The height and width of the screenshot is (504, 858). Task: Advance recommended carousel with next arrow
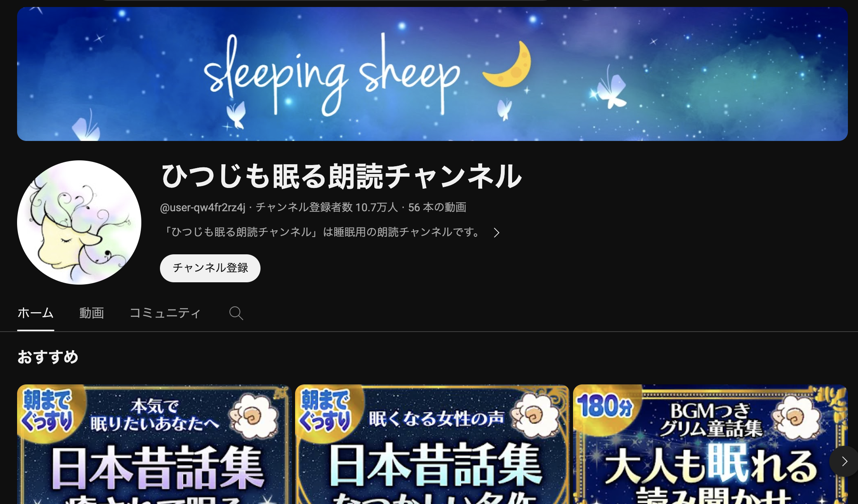[x=844, y=461]
